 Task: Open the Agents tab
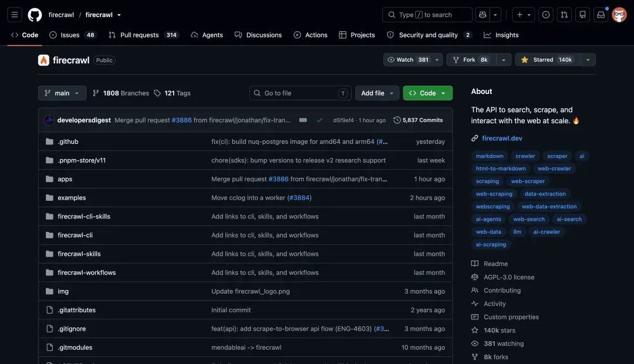(x=207, y=35)
